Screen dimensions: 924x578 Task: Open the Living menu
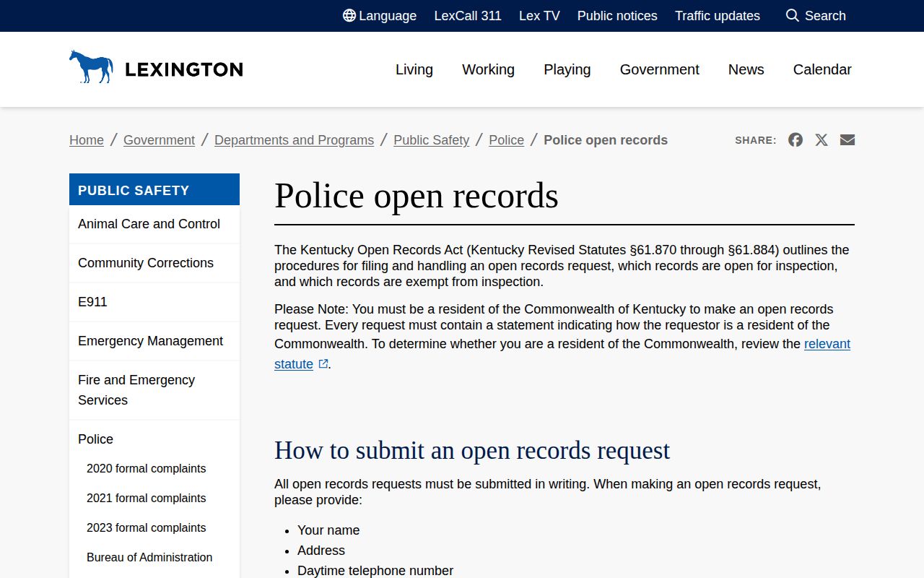tap(414, 69)
